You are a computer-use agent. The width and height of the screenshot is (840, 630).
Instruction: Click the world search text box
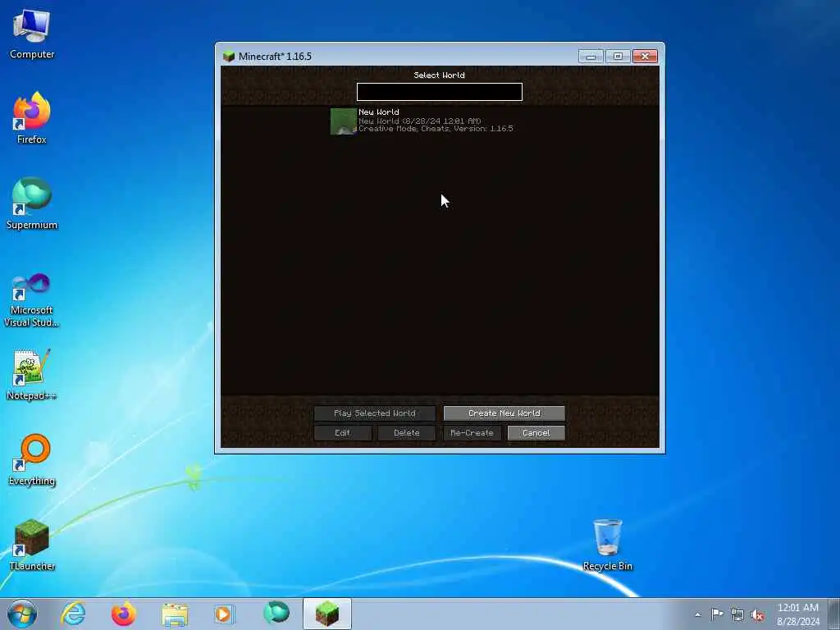(x=440, y=92)
